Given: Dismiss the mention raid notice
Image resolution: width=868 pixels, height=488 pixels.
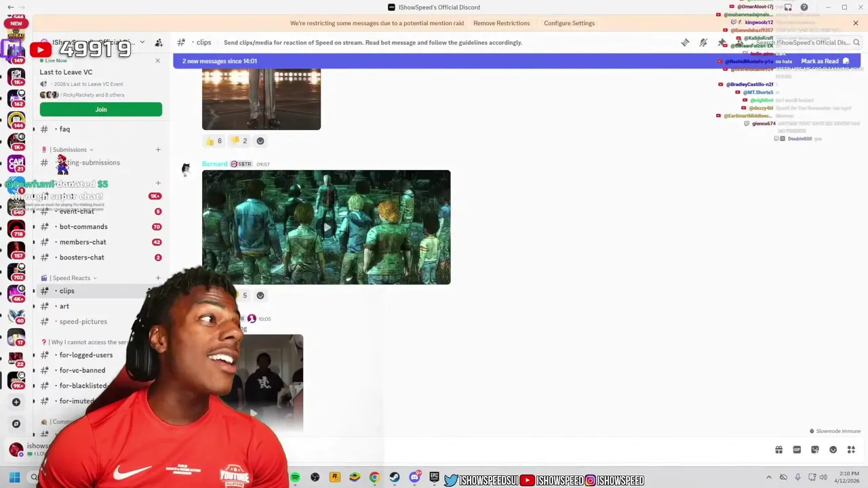Looking at the screenshot, I should tap(856, 23).
